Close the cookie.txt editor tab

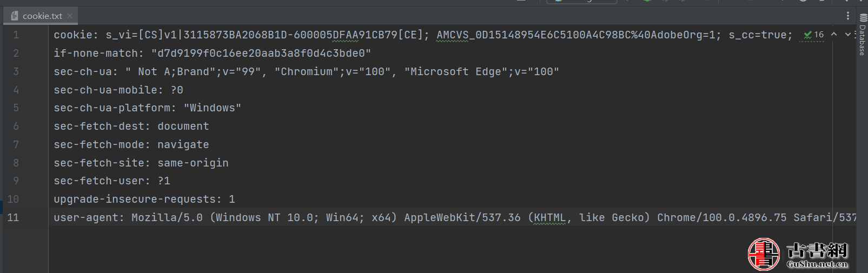point(70,16)
